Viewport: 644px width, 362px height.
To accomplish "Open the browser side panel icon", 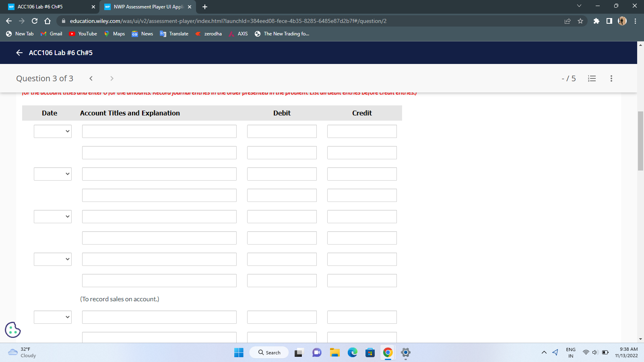I will click(x=609, y=21).
